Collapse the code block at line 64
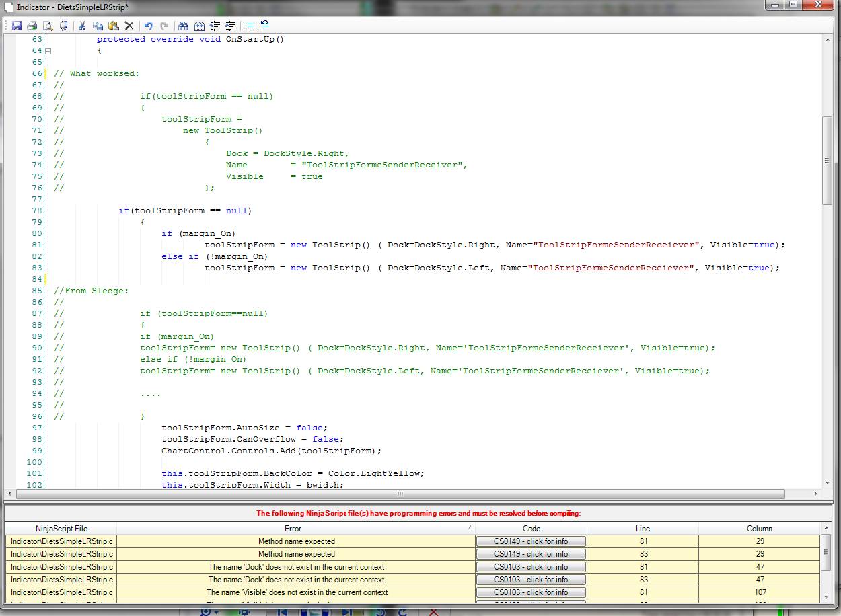Screen dimensions: 841x616 click(48, 50)
